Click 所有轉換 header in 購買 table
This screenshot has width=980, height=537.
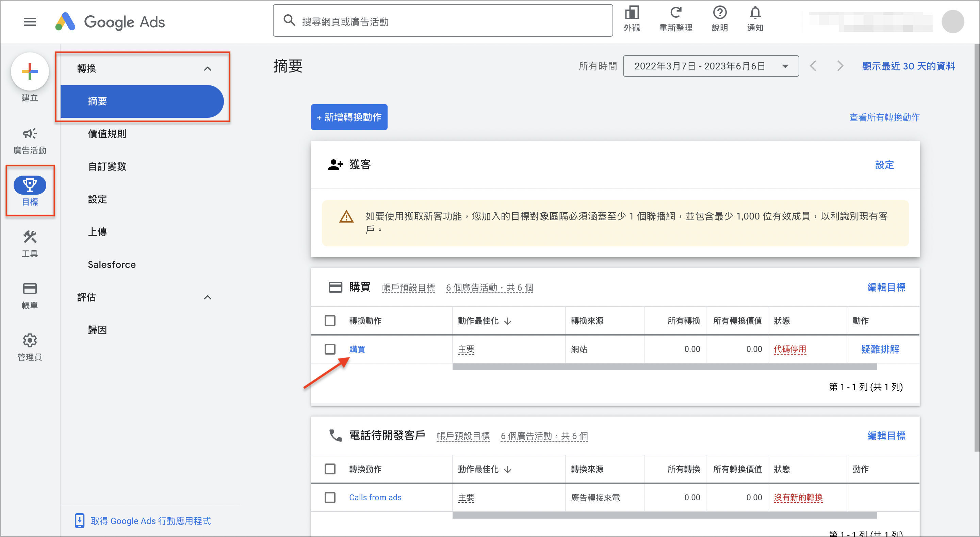[x=684, y=321]
